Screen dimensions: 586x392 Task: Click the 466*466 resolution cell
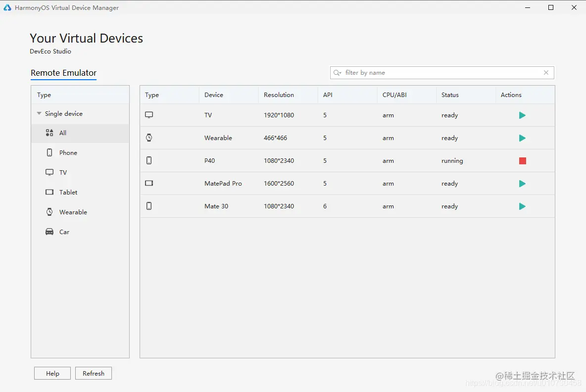[276, 138]
